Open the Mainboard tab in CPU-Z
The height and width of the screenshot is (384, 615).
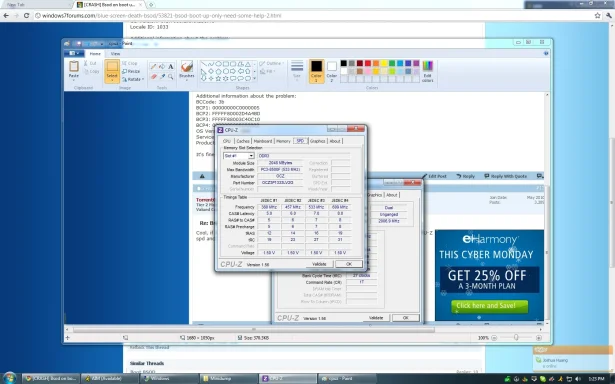263,141
